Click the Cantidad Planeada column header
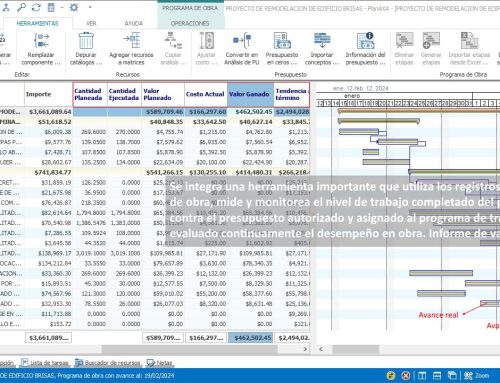500x383 pixels. click(90, 94)
